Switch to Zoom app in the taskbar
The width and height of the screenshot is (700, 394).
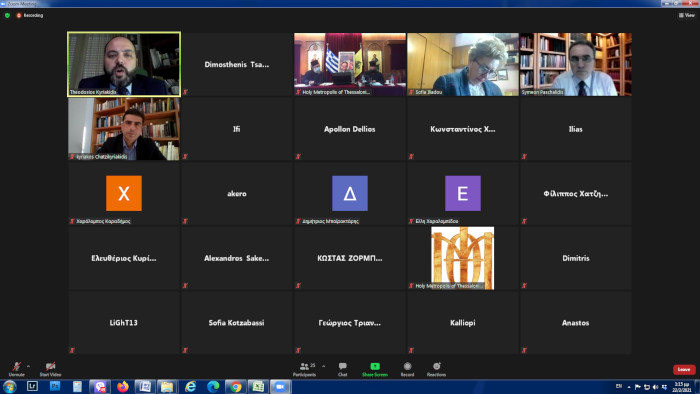(x=280, y=386)
